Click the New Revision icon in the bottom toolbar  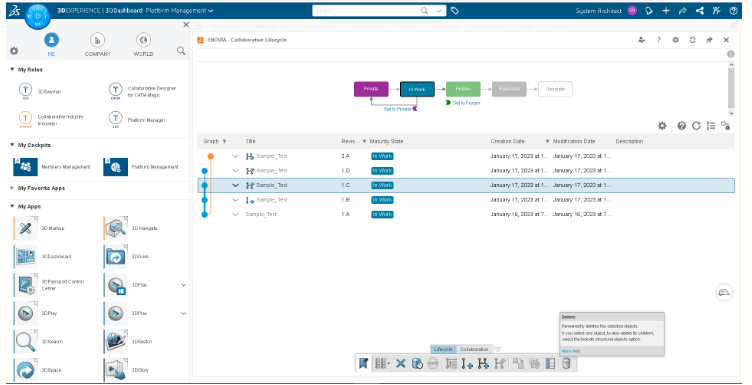(467, 364)
